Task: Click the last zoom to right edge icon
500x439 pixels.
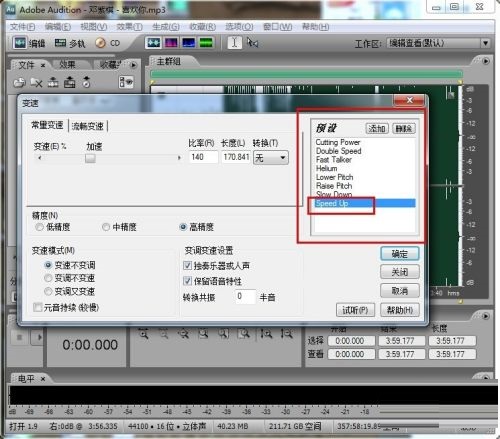Action: (x=286, y=333)
